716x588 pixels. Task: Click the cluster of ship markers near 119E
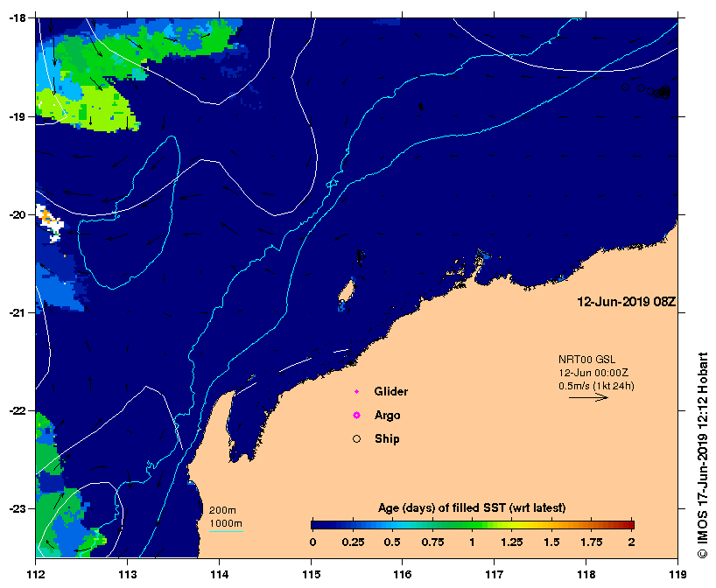coord(661,92)
